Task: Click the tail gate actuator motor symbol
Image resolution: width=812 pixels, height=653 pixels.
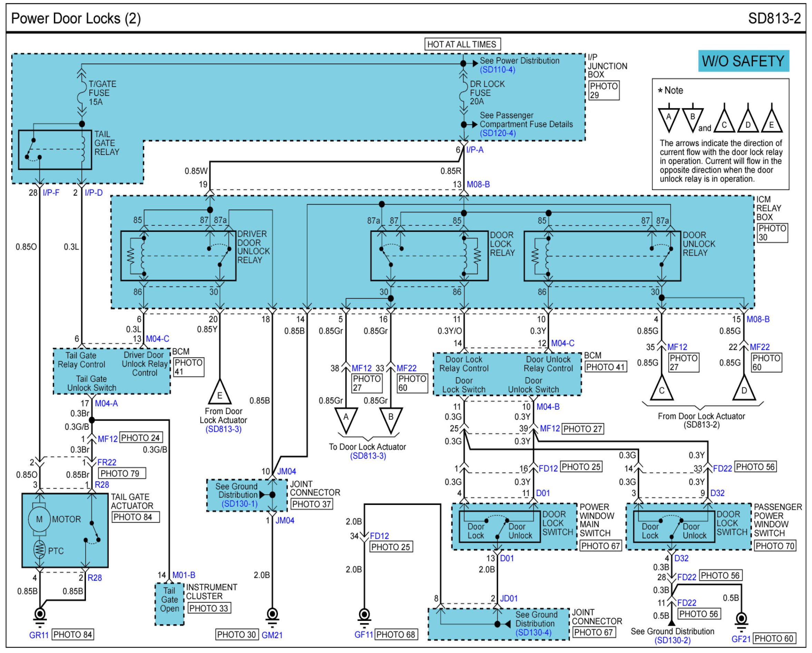Action: (39, 519)
